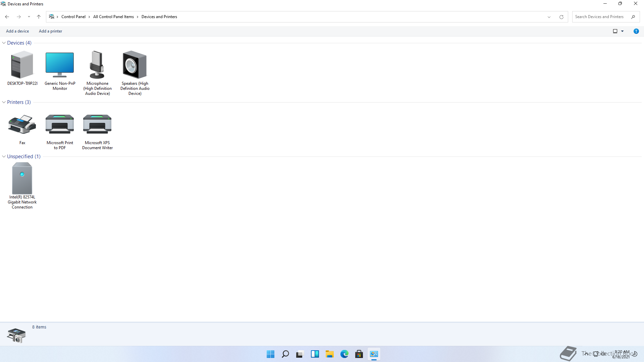Collapse the Printers group
The height and width of the screenshot is (362, 644).
(x=4, y=102)
